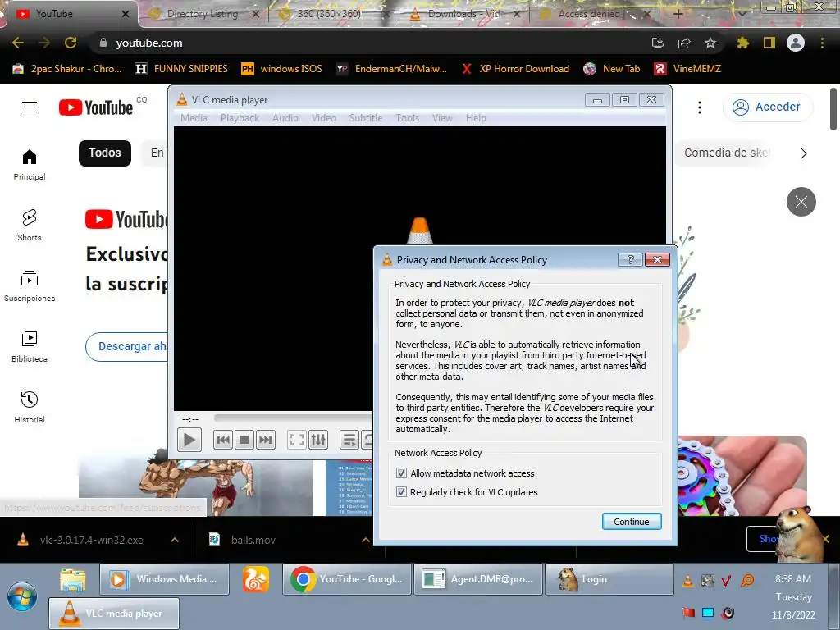This screenshot has height=630, width=840.
Task: Click the Continue button
Action: click(x=632, y=521)
